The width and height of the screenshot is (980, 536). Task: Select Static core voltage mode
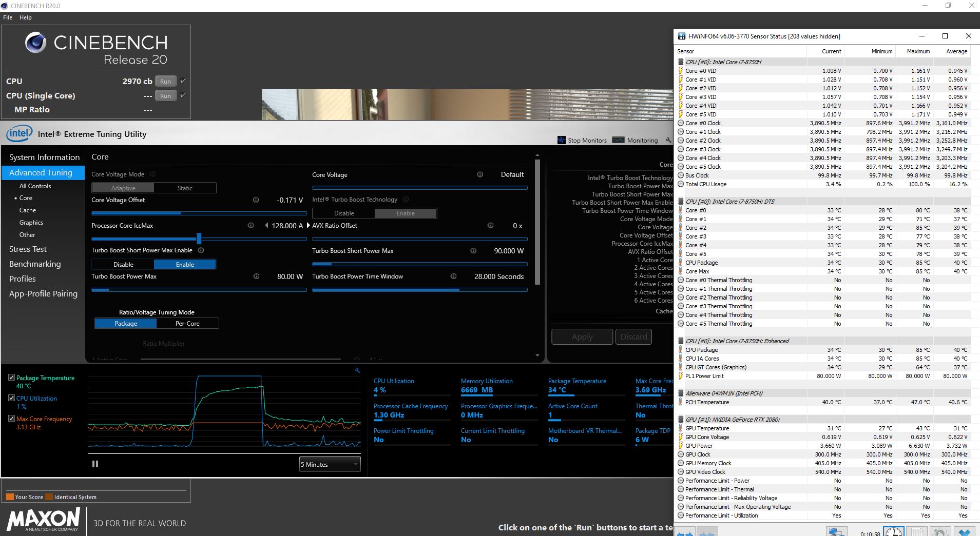click(185, 188)
